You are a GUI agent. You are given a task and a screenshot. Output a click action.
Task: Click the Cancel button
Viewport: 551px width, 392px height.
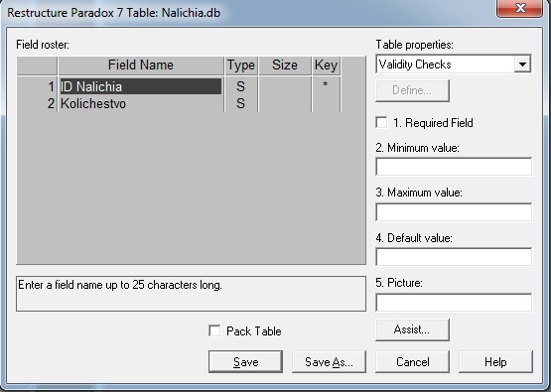click(x=413, y=361)
